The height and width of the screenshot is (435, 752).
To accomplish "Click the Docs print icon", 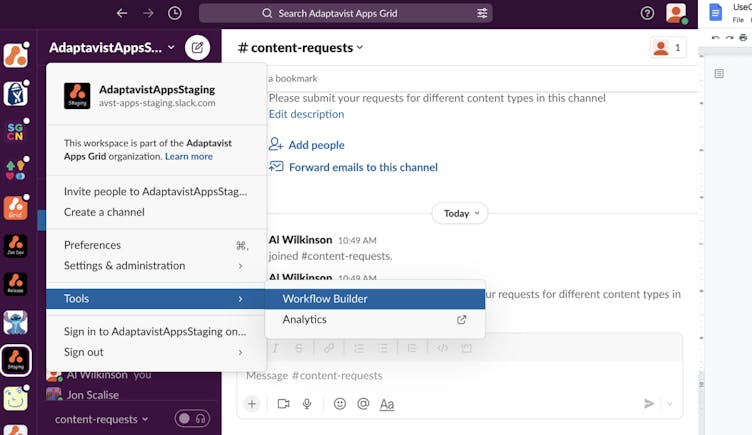I will pyautogui.click(x=743, y=38).
